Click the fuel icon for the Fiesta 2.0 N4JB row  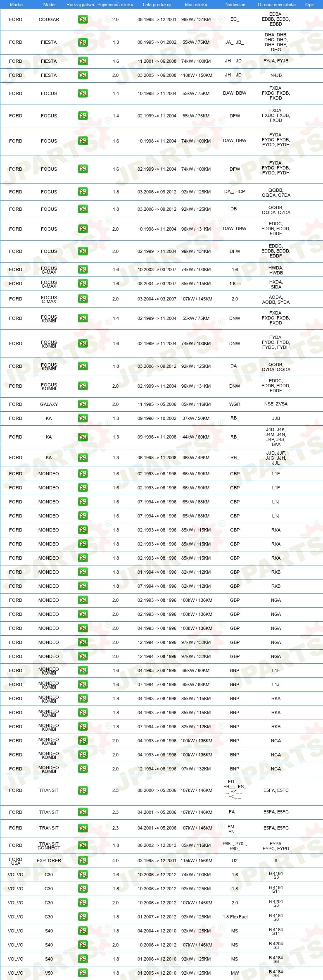tap(83, 75)
